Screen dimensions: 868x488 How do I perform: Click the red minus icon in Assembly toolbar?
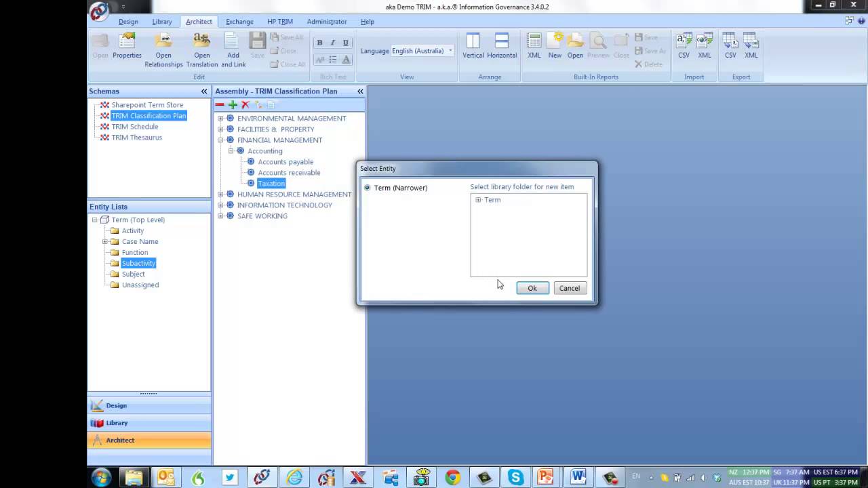tap(220, 105)
